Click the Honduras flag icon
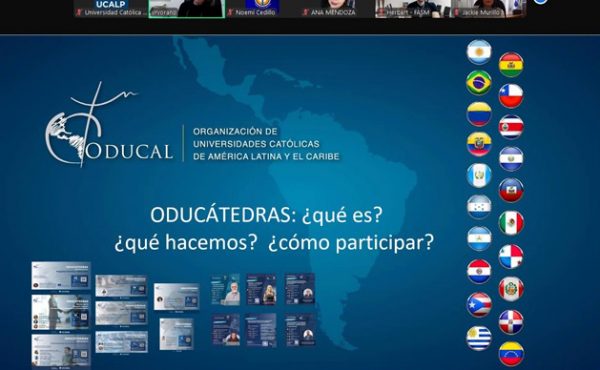The height and width of the screenshot is (370, 600). (x=479, y=207)
